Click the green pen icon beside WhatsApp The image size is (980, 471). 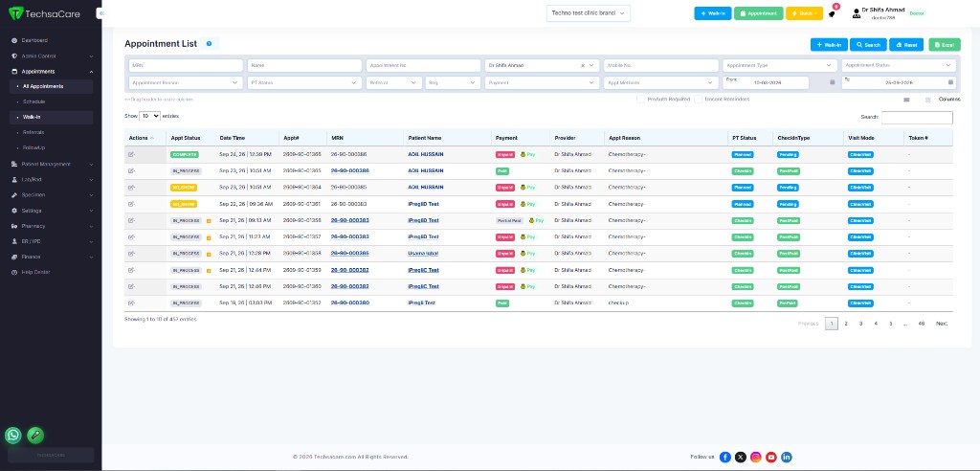pyautogui.click(x=35, y=435)
